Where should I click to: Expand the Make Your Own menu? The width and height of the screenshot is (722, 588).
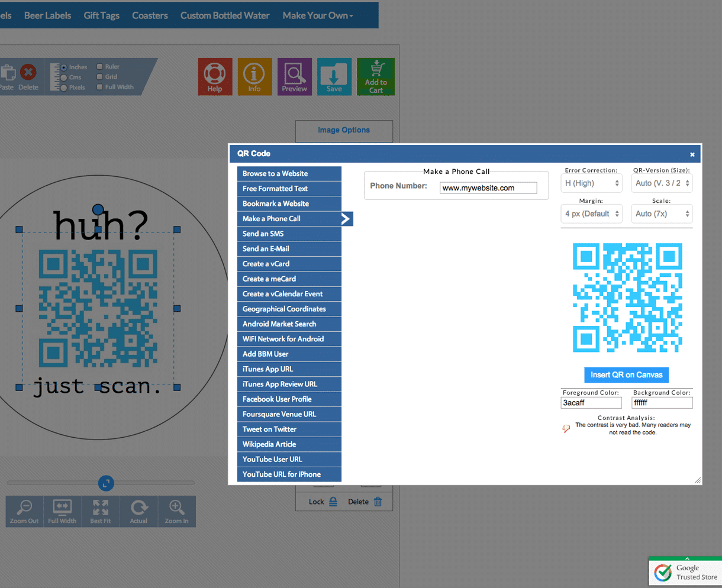(x=318, y=15)
